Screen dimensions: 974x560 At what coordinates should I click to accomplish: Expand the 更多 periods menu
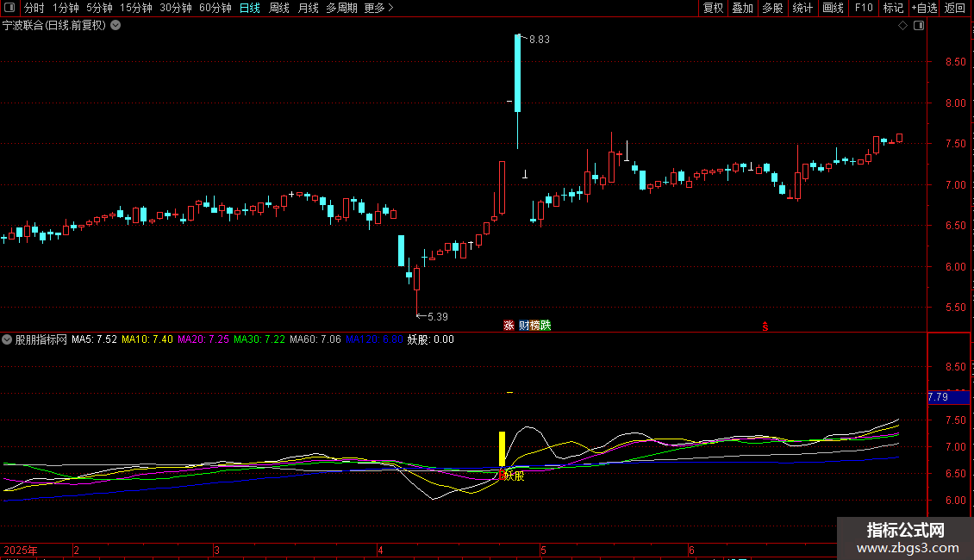click(x=378, y=8)
